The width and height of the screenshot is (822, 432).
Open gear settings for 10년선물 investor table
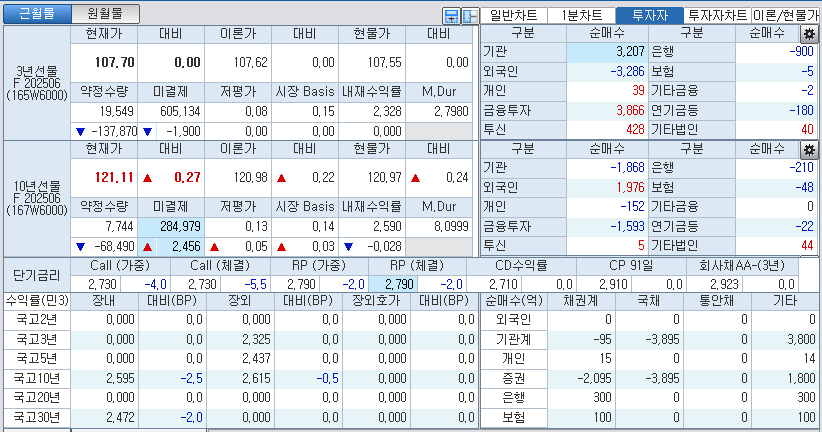(809, 150)
